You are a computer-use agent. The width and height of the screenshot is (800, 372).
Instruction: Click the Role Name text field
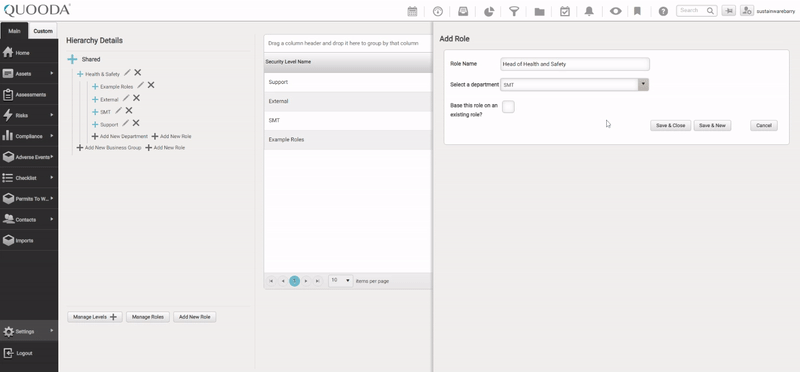(575, 64)
